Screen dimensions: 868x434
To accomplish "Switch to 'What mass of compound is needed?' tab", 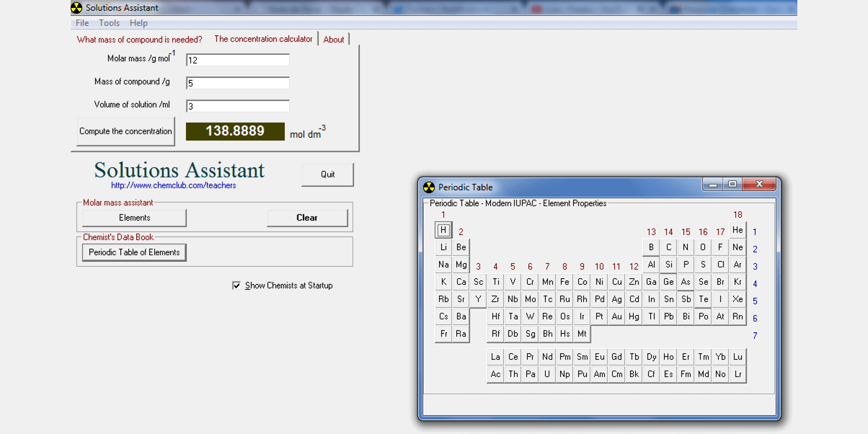I will click(x=140, y=40).
